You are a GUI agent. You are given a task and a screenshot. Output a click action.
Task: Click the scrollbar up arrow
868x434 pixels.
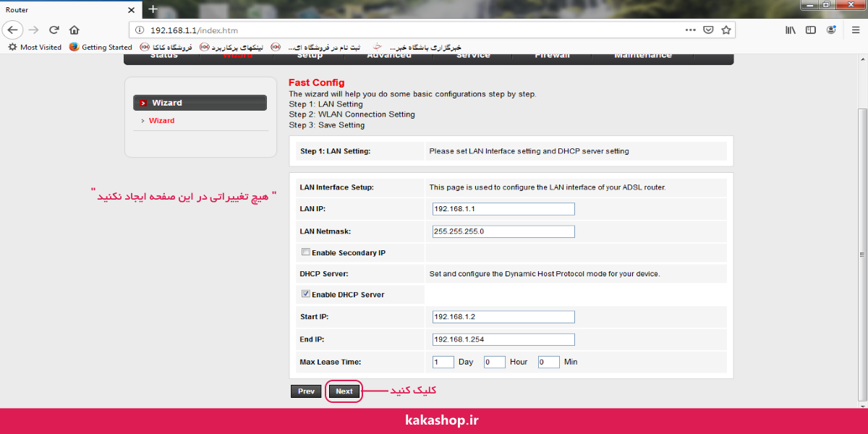pyautogui.click(x=862, y=58)
